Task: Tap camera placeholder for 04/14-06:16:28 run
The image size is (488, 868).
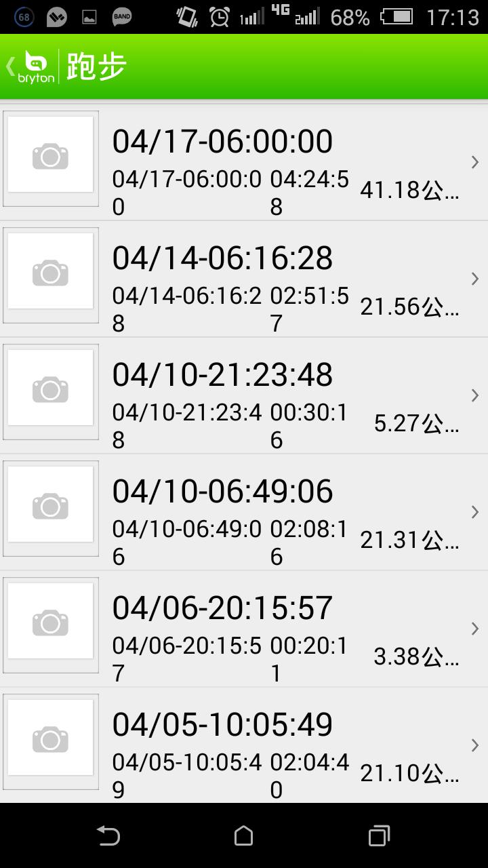Action: (x=51, y=275)
